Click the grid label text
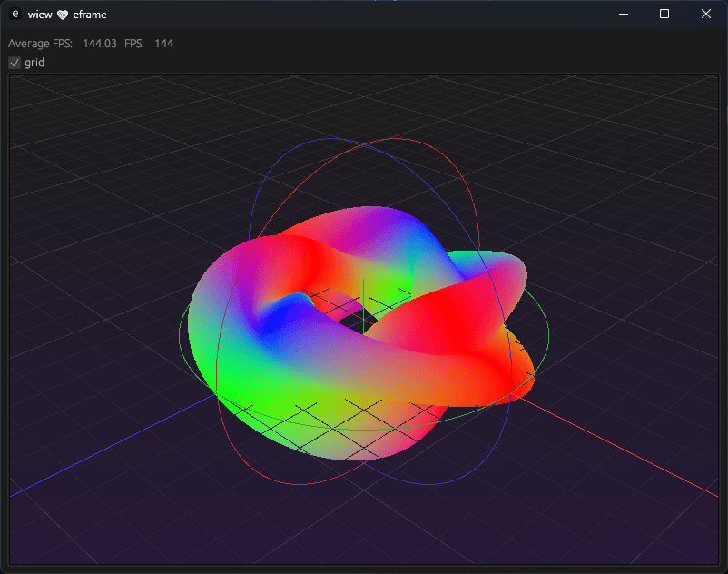The image size is (728, 574). (x=33, y=63)
